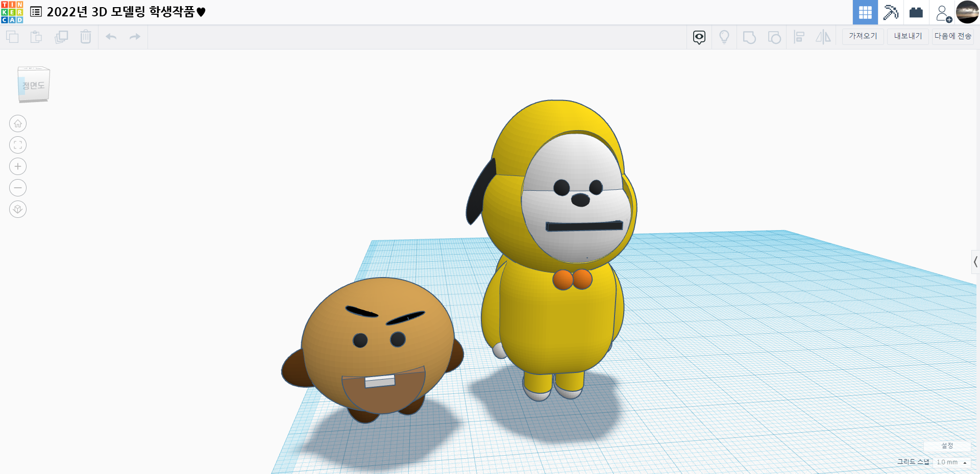The width and height of the screenshot is (980, 474).
Task: Toggle orthographic perspective view cube icon
Action: 18,209
